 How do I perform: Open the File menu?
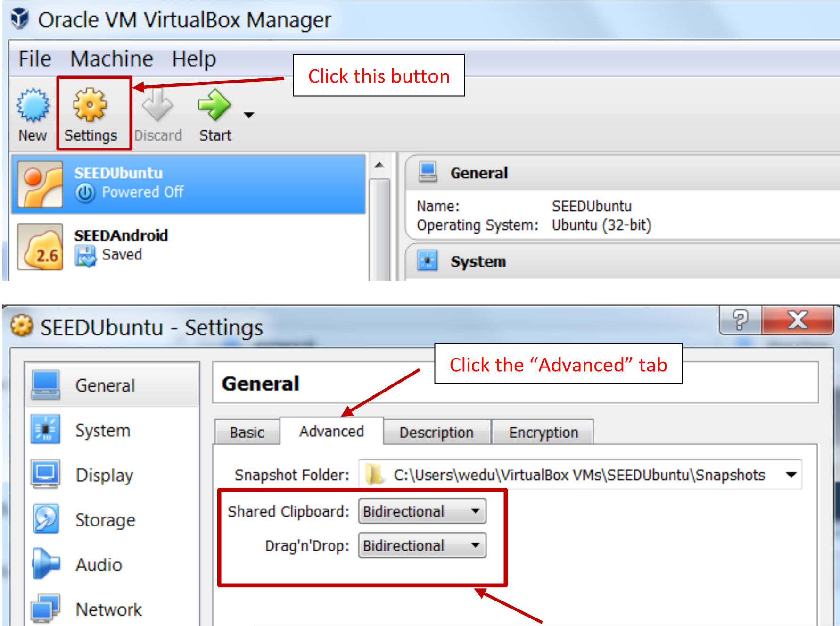pos(34,59)
